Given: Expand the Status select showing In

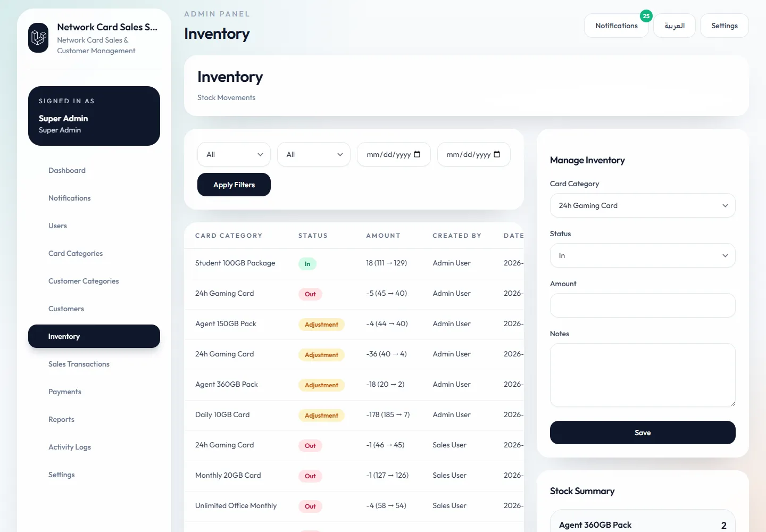Looking at the screenshot, I should click(x=643, y=255).
